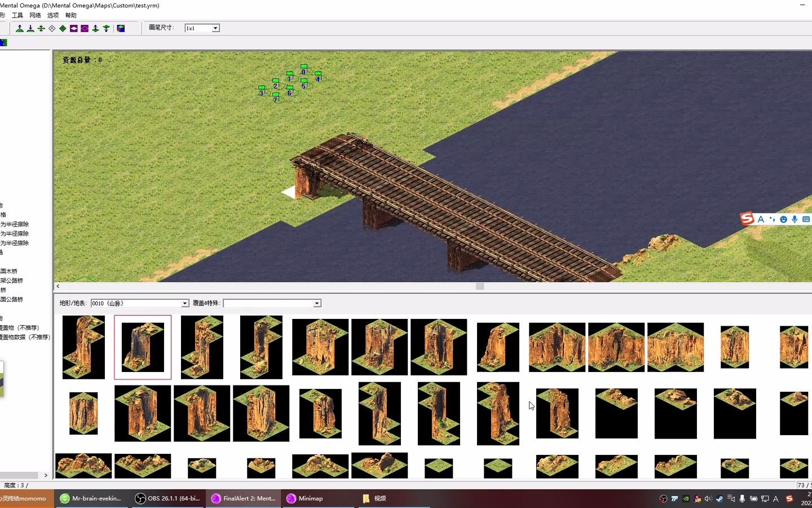The height and width of the screenshot is (508, 812).
Task: Toggle Sogou punctuation mode
Action: [x=772, y=219]
